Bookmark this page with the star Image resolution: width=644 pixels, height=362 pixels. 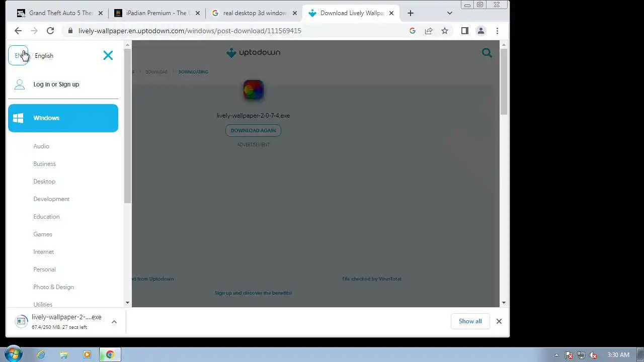point(445,31)
